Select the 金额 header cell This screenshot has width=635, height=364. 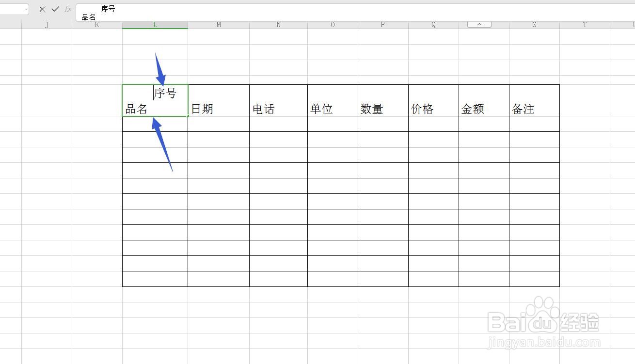tap(483, 100)
